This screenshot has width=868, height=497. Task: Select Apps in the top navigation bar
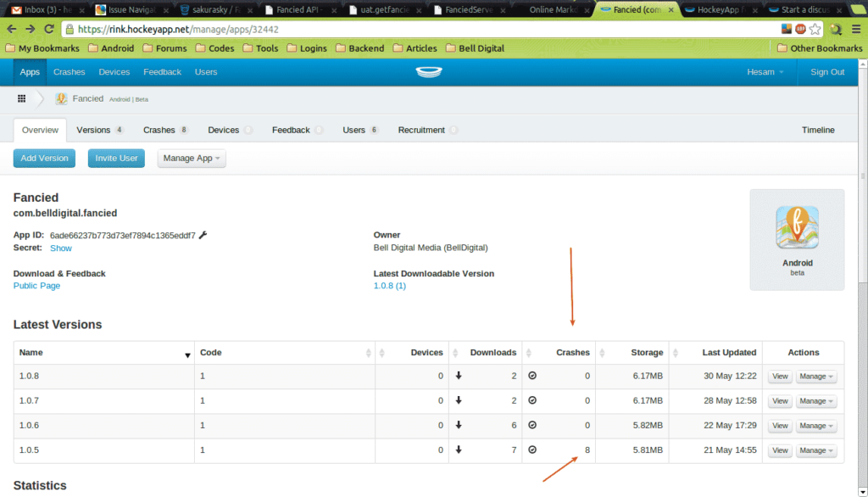[30, 72]
